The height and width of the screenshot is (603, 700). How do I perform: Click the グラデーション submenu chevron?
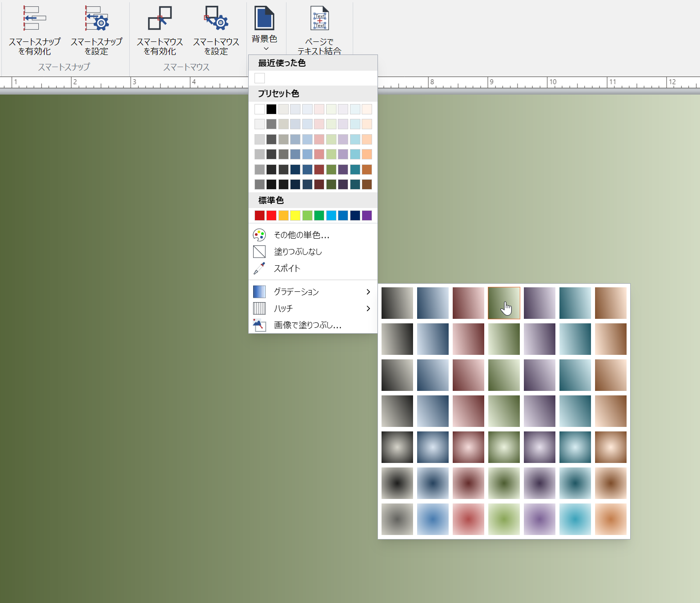(x=368, y=292)
